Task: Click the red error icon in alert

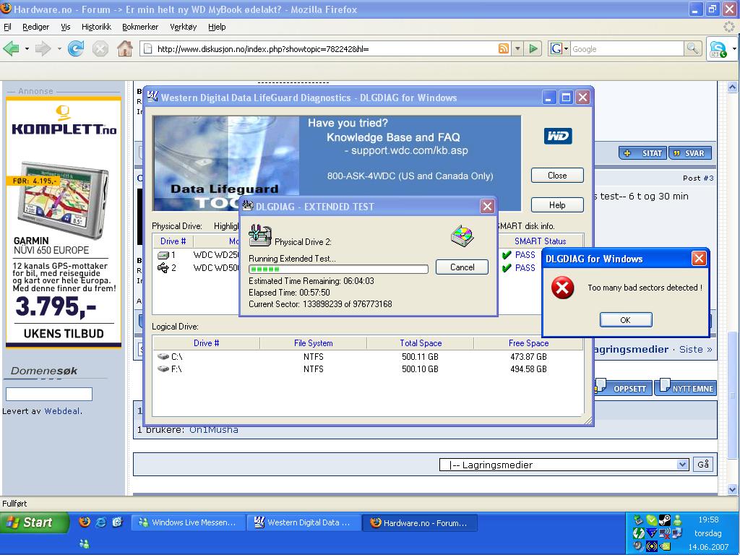Action: tap(562, 288)
